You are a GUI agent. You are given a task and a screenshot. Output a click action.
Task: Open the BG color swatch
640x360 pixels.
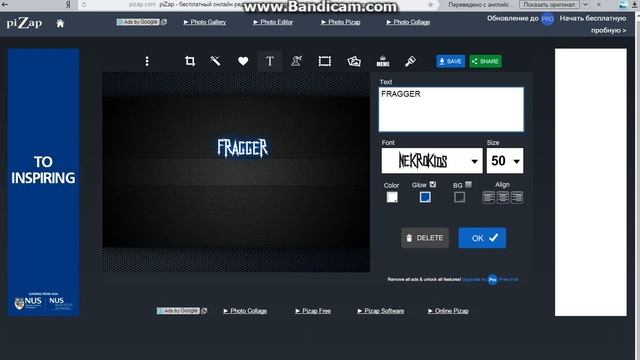460,197
